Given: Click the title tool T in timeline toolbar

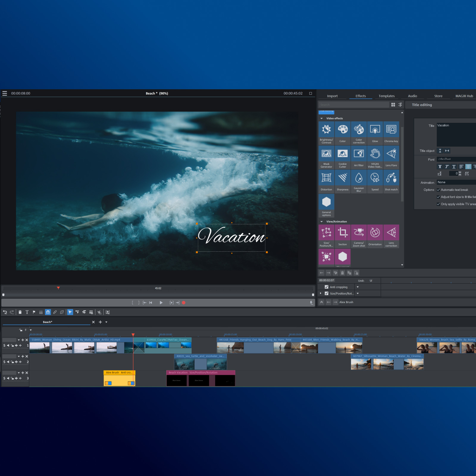Looking at the screenshot, I should pyautogui.click(x=27, y=312).
